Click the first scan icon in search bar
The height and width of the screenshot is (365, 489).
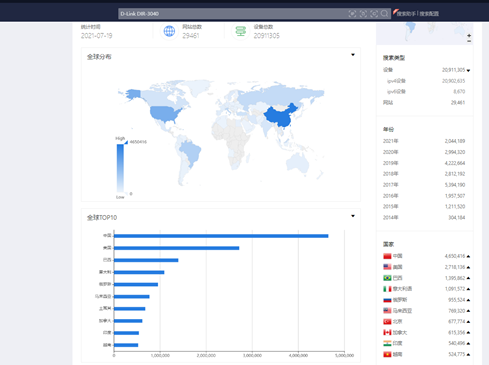point(352,14)
